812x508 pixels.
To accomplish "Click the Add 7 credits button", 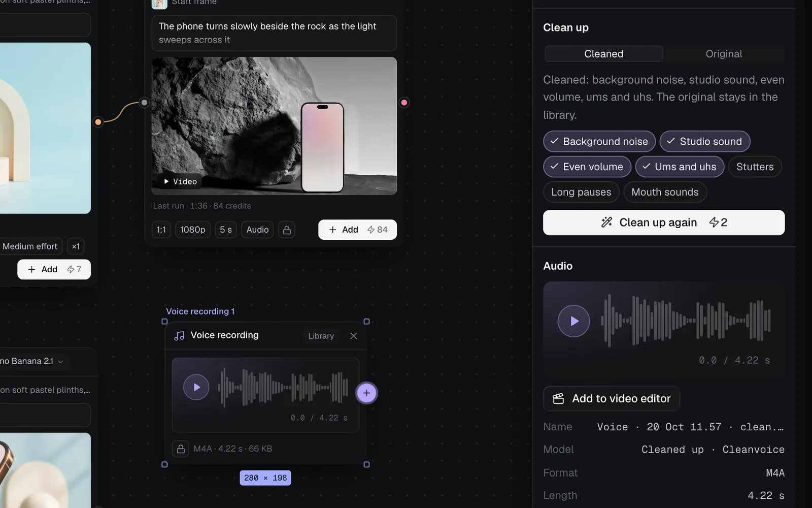I will click(x=54, y=269).
